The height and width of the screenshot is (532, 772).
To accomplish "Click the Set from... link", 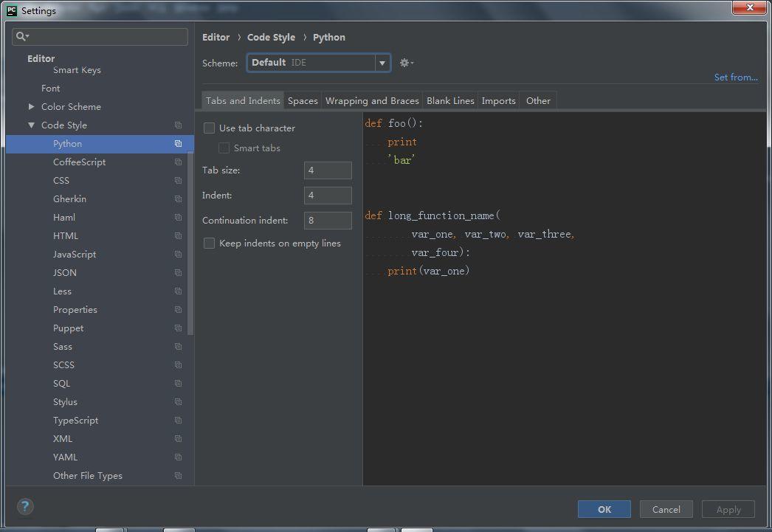I will click(736, 77).
